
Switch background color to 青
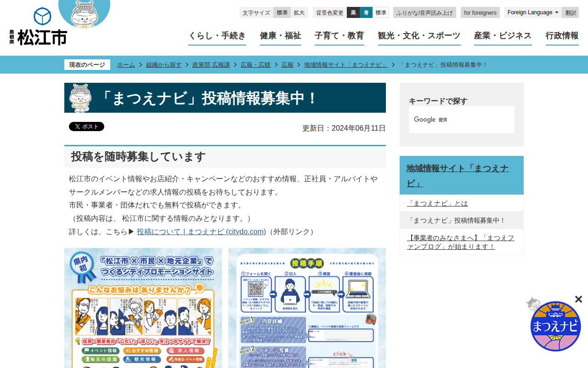366,12
